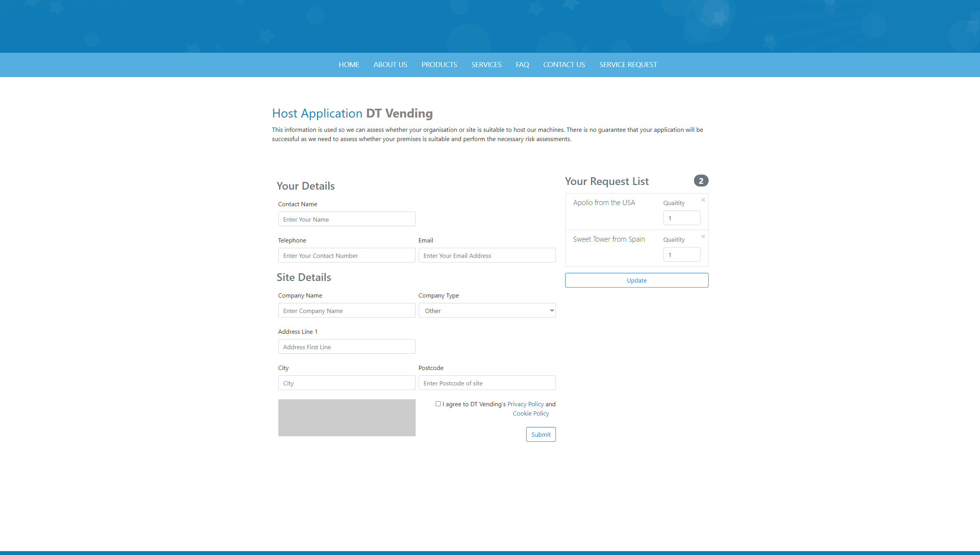Go to the SERVICE REQUEST page
Screen dimensions: 980x555
point(628,65)
